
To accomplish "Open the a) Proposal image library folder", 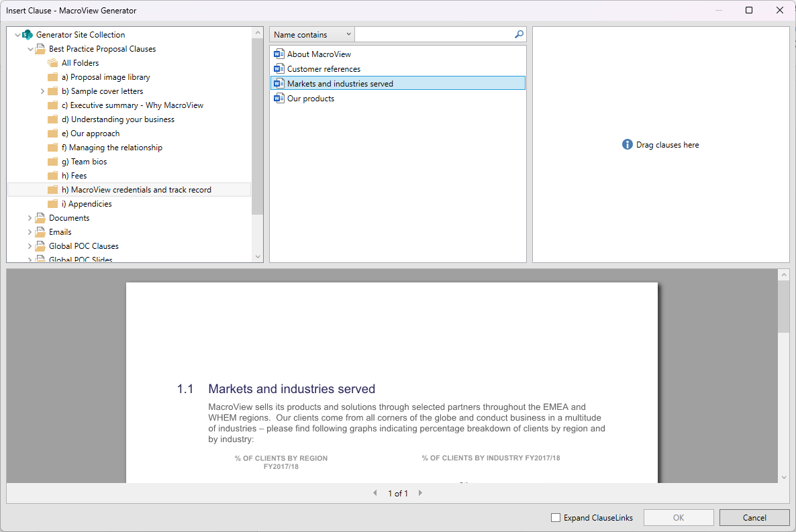I will [x=105, y=77].
